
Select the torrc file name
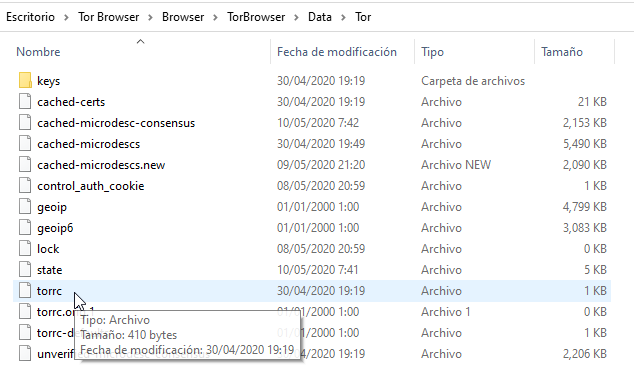(49, 291)
